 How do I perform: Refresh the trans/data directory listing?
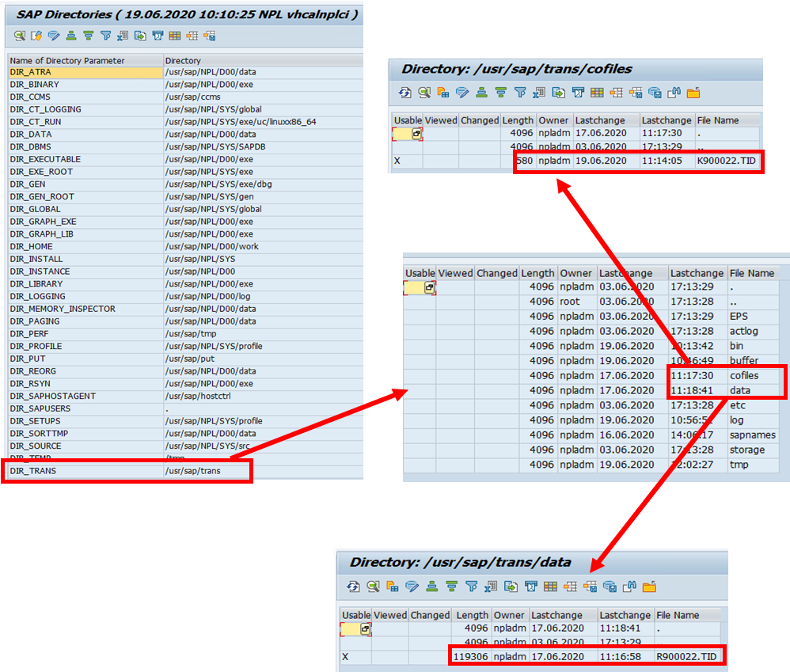click(354, 587)
